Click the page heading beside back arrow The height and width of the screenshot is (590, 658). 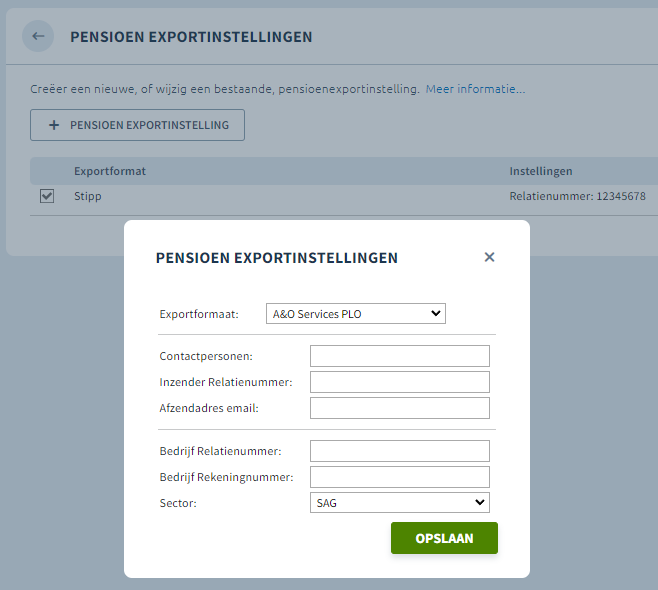pos(191,37)
